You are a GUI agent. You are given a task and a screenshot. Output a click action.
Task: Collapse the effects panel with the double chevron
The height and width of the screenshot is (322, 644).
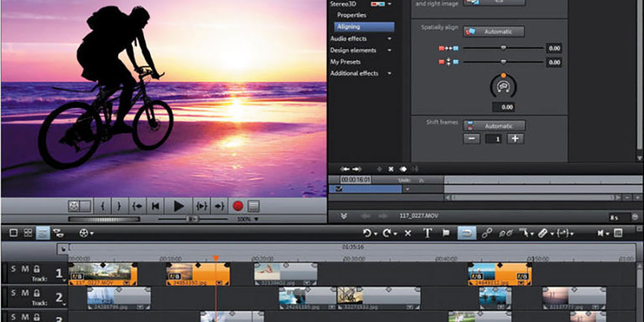pos(344,216)
